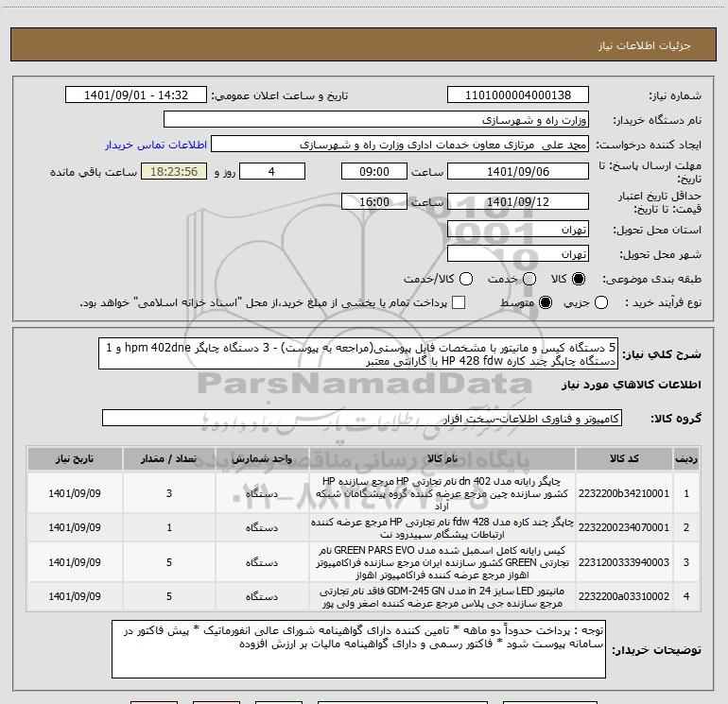Click quantity 5 in the GDM-245 monitor row

coord(169,596)
